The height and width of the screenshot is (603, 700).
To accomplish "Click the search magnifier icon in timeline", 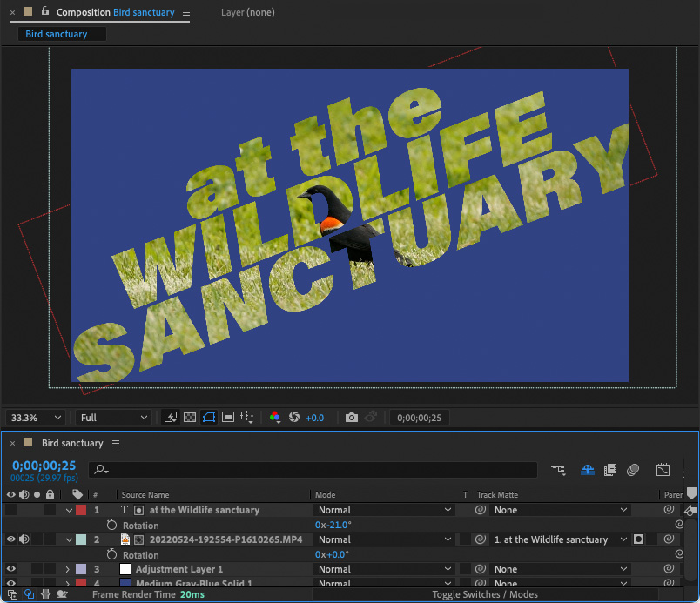I will click(101, 470).
